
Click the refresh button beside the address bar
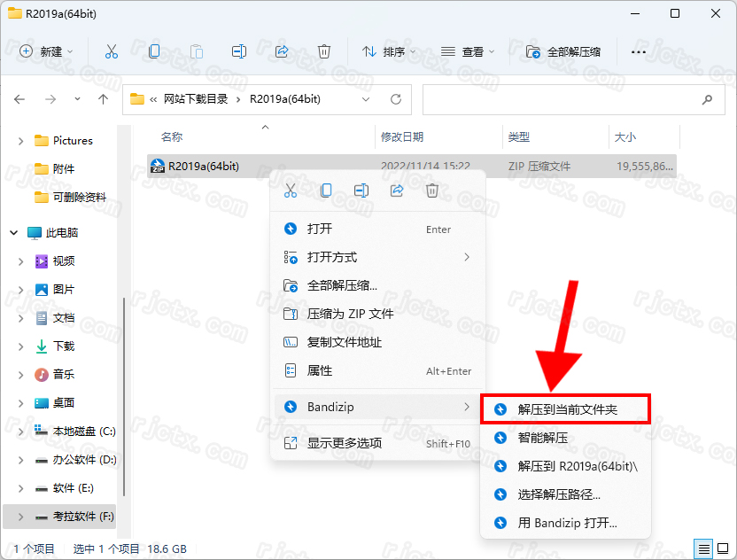coord(396,99)
